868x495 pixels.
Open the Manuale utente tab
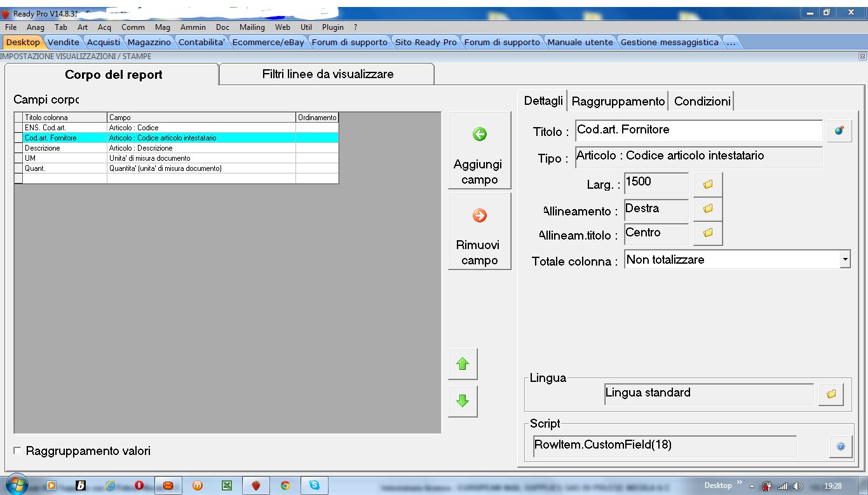[580, 43]
